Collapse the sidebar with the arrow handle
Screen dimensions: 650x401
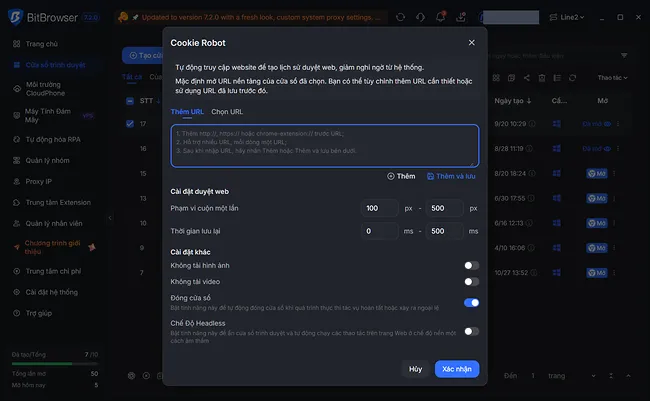pyautogui.click(x=110, y=218)
